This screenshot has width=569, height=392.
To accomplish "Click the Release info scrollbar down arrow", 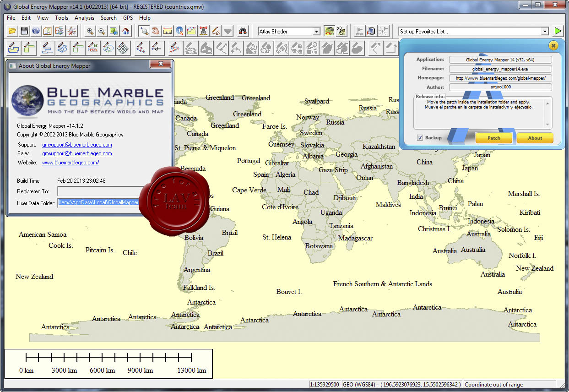I will [x=547, y=125].
